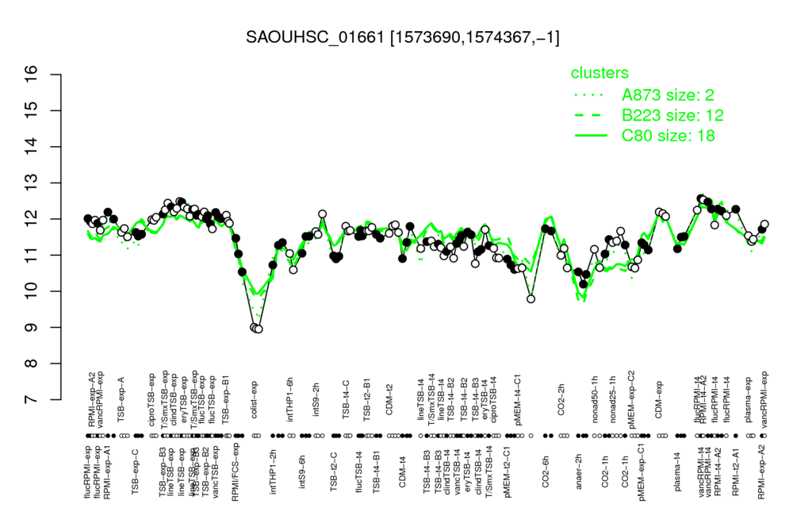The height and width of the screenshot is (508, 812).
Task: Click y-axis tick label 16
Action: coord(32,75)
